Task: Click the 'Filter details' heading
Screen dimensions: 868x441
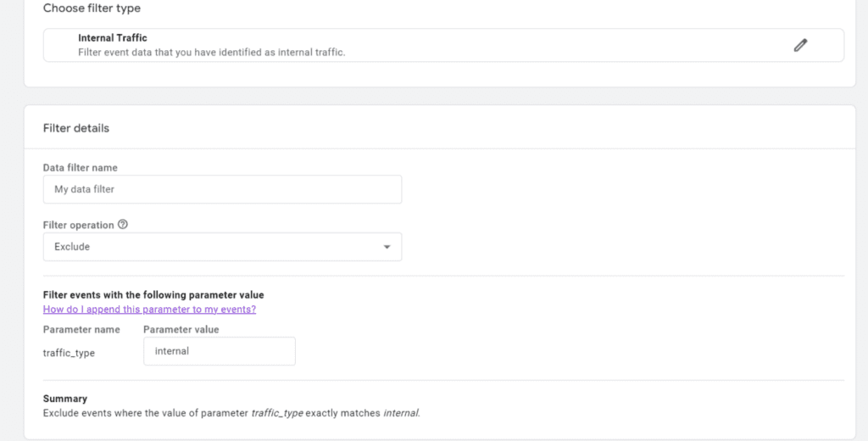Action: 76,128
